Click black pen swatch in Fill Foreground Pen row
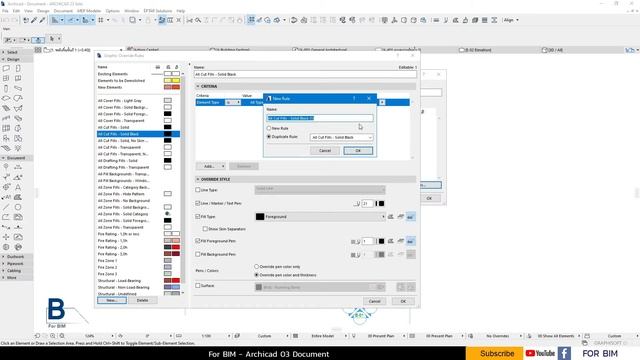 pos(381,241)
